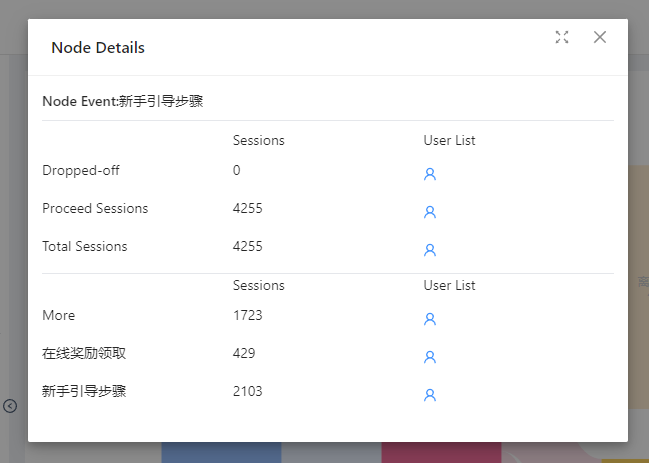Click the 429 sessions value
The image size is (649, 463).
click(x=244, y=354)
